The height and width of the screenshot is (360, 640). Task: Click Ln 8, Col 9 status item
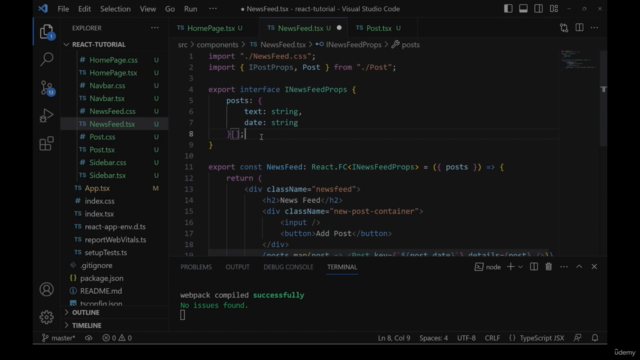(394, 338)
